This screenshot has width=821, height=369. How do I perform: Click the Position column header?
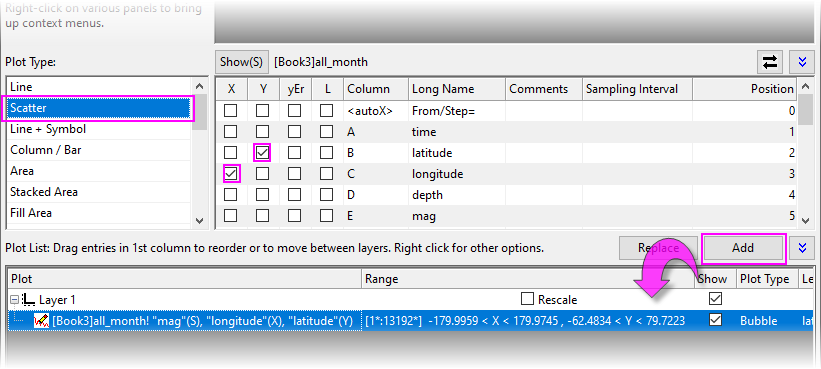tap(745, 89)
